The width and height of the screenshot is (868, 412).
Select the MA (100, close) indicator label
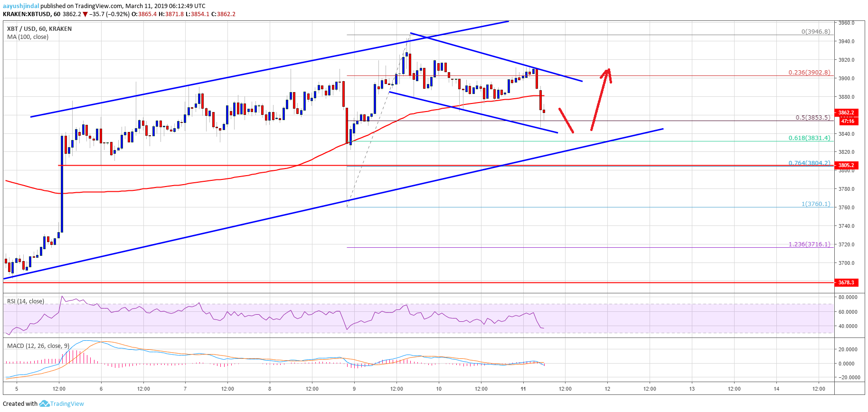pos(28,37)
